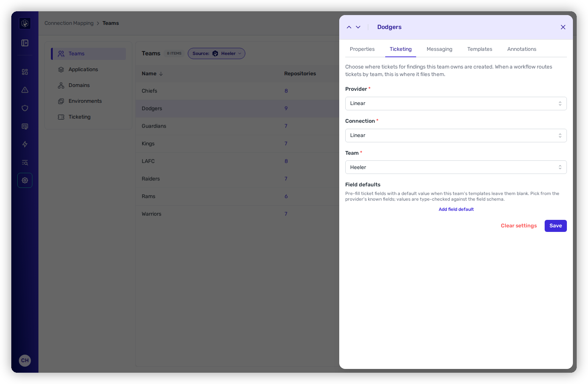Open the list search icon in the sidebar
The width and height of the screenshot is (588, 384).
(x=25, y=162)
